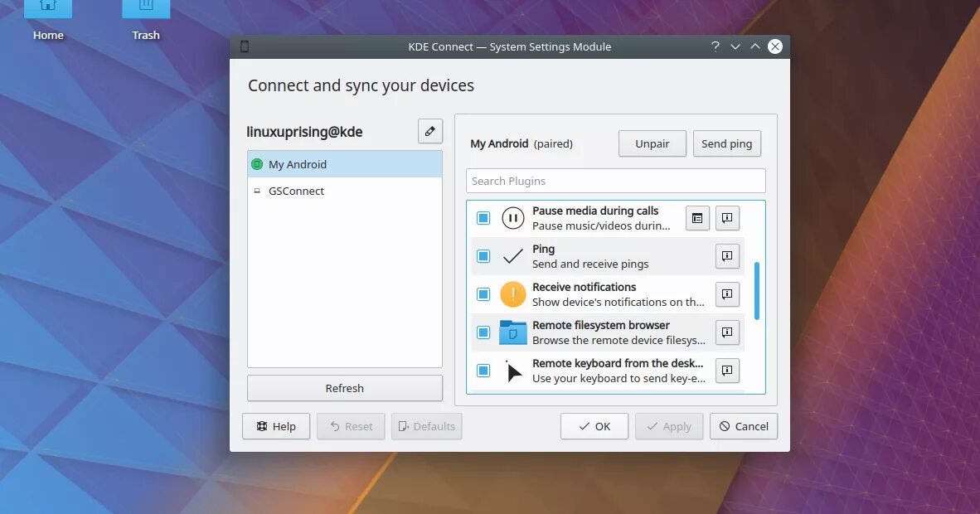Focus the Search Plugins field

pos(616,181)
